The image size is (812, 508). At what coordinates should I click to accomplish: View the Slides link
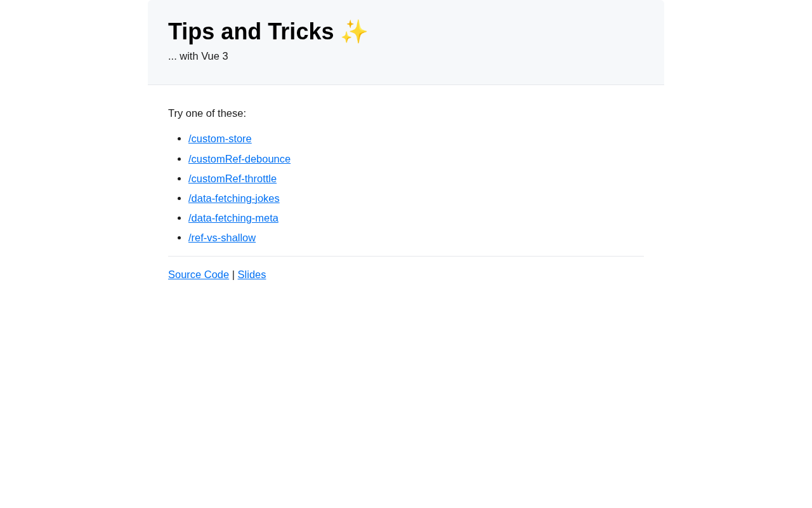tap(251, 274)
